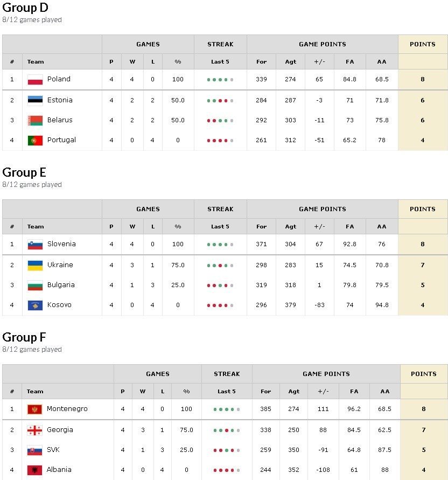This screenshot has height=480, width=448.
Task: Click the Montenegro flag icon
Action: click(x=34, y=409)
